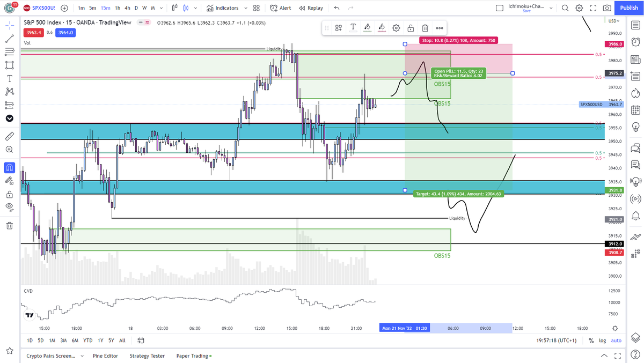Click the zoom in tool
The image size is (644, 363).
[x=9, y=150]
